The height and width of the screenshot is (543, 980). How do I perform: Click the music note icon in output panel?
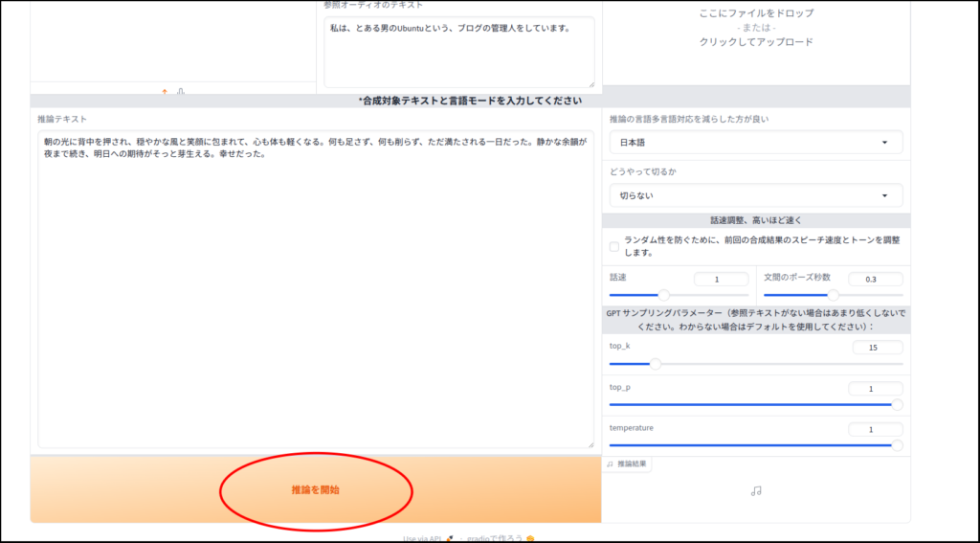[x=756, y=490]
